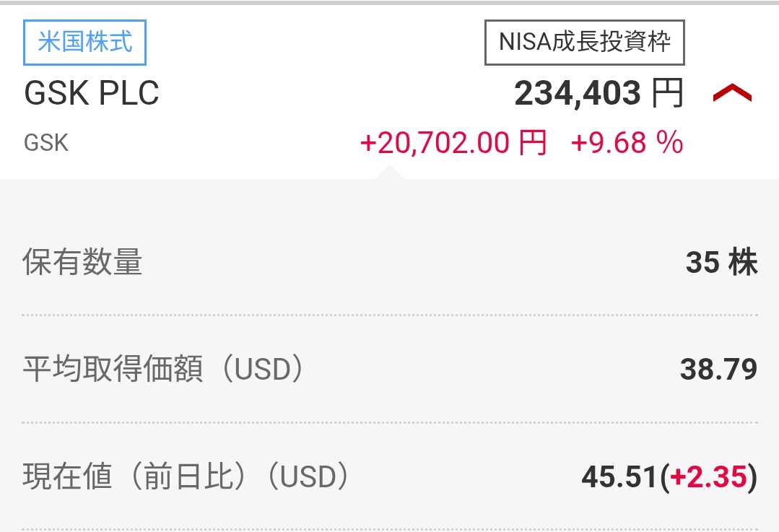Image resolution: width=779 pixels, height=532 pixels.
Task: Collapse the GSK PLC details chevron
Action: 732,94
